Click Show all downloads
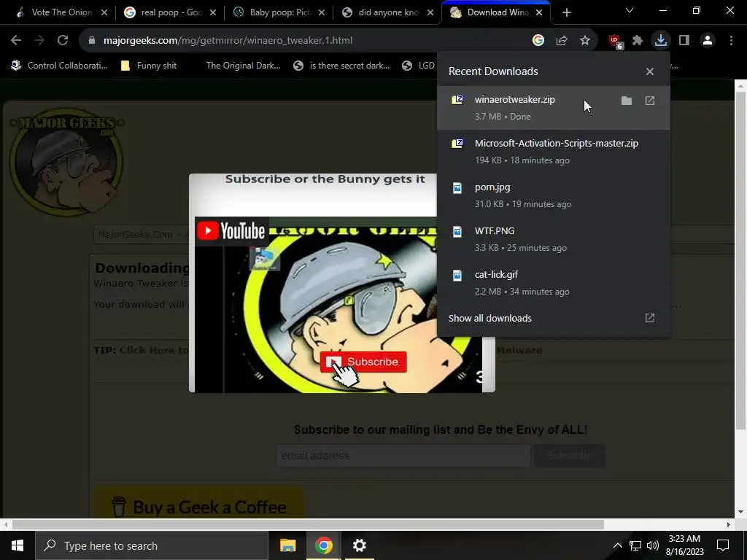747x560 pixels. click(x=553, y=318)
